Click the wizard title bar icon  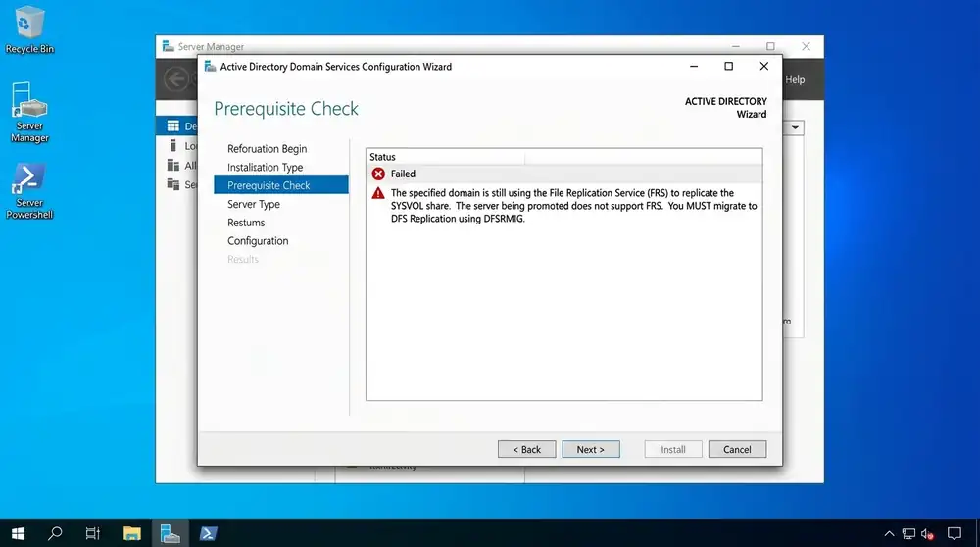point(210,67)
